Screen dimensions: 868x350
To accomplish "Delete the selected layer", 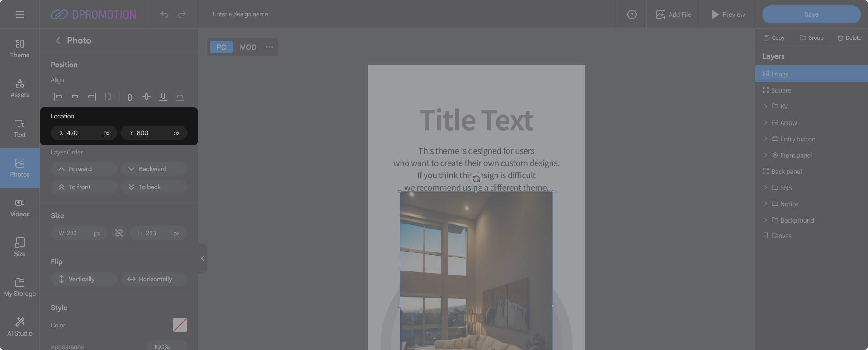I will tap(849, 38).
